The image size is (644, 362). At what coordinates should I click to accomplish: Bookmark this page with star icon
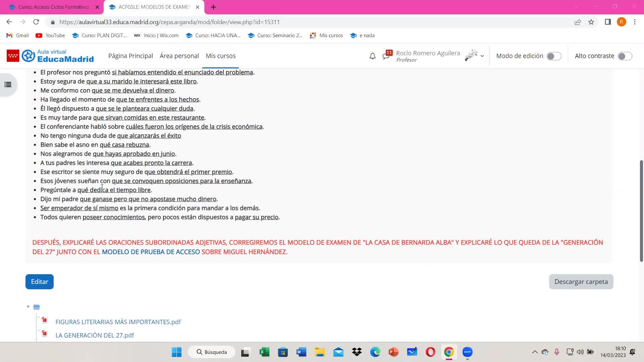click(591, 22)
